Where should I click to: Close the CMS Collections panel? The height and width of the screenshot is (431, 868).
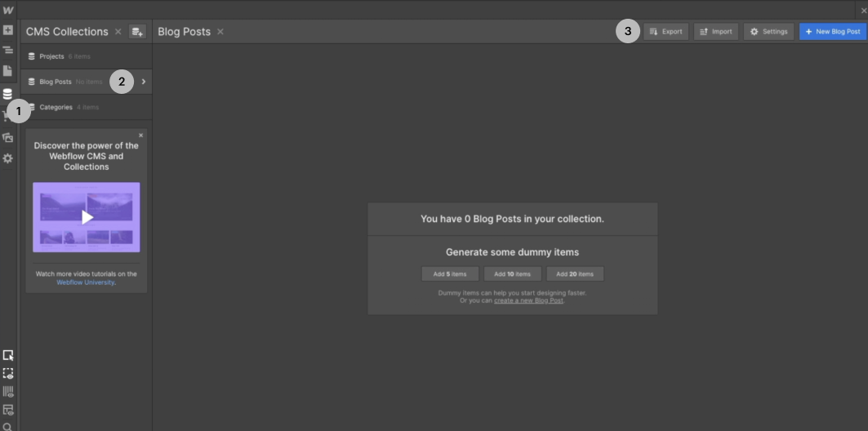point(118,32)
